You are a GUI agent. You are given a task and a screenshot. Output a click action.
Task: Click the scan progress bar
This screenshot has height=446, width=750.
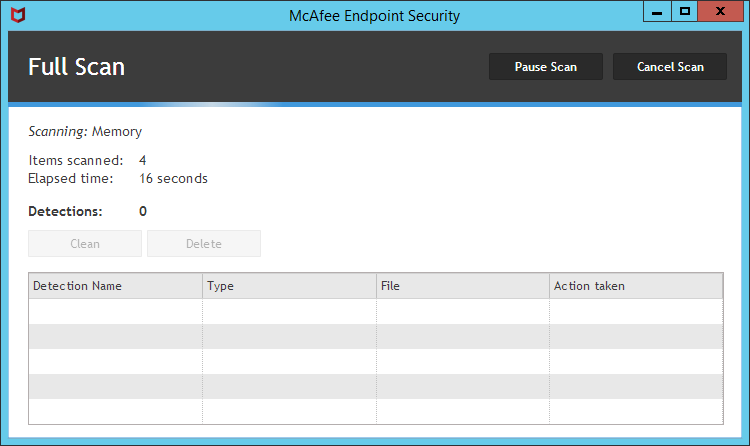coord(375,104)
